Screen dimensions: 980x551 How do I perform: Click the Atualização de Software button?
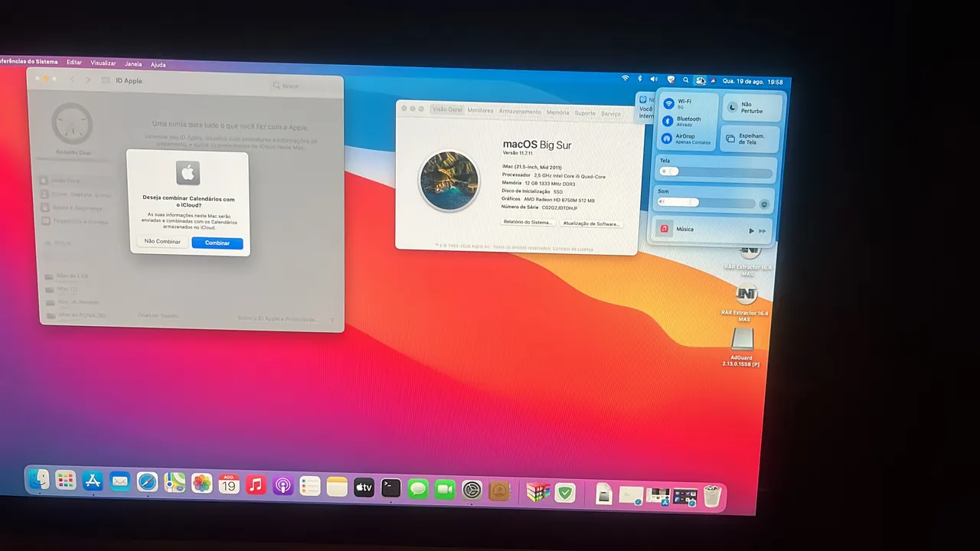point(591,223)
